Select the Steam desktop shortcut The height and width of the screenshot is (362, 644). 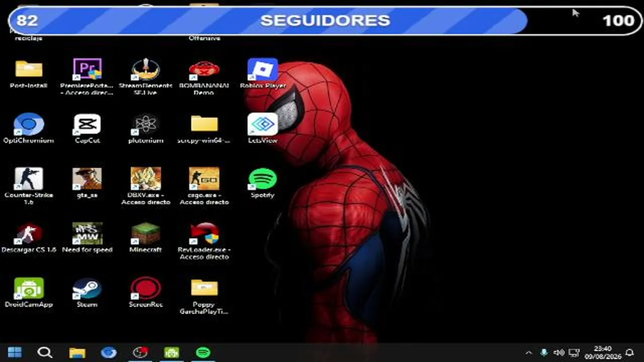[88, 288]
